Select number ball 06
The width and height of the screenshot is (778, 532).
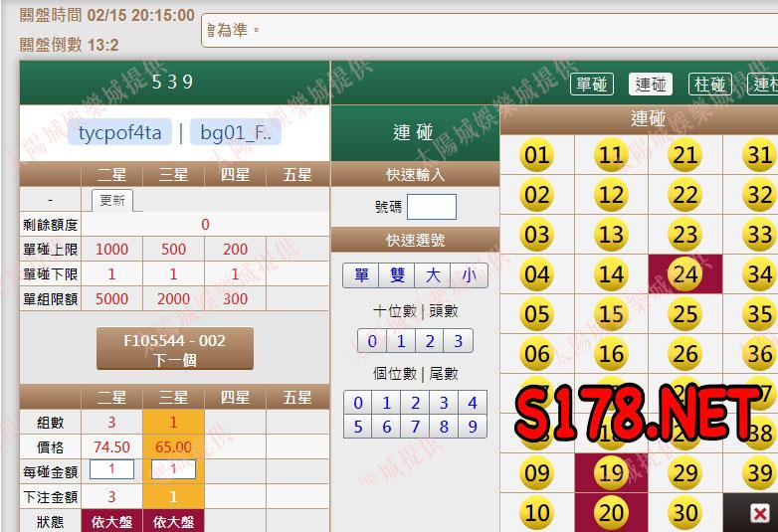(536, 354)
